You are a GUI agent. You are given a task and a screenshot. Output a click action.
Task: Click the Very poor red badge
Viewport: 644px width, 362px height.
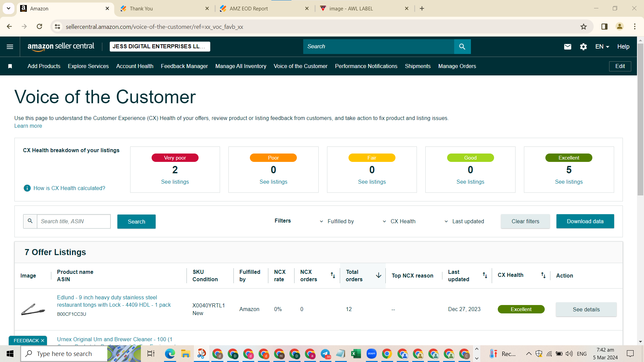[x=175, y=158]
